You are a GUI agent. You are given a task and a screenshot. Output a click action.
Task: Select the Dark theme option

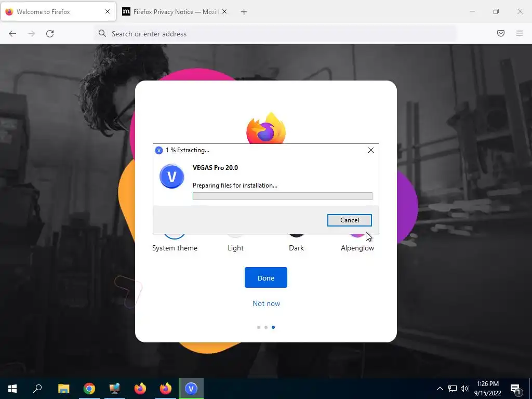coord(297,248)
